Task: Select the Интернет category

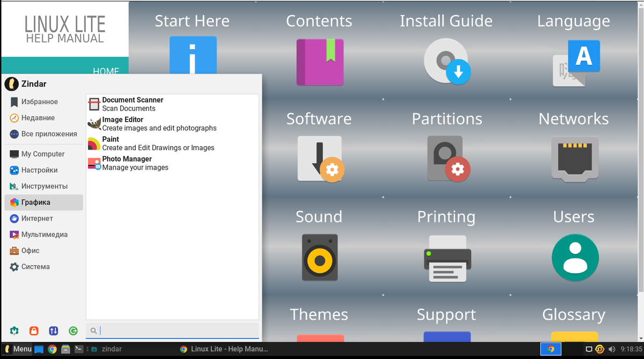Action: pos(43,218)
